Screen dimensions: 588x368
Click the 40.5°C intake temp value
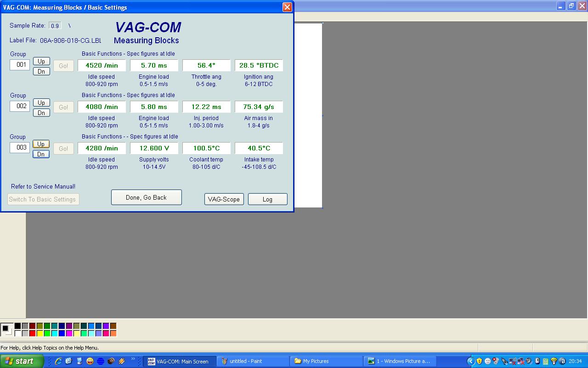pos(259,148)
